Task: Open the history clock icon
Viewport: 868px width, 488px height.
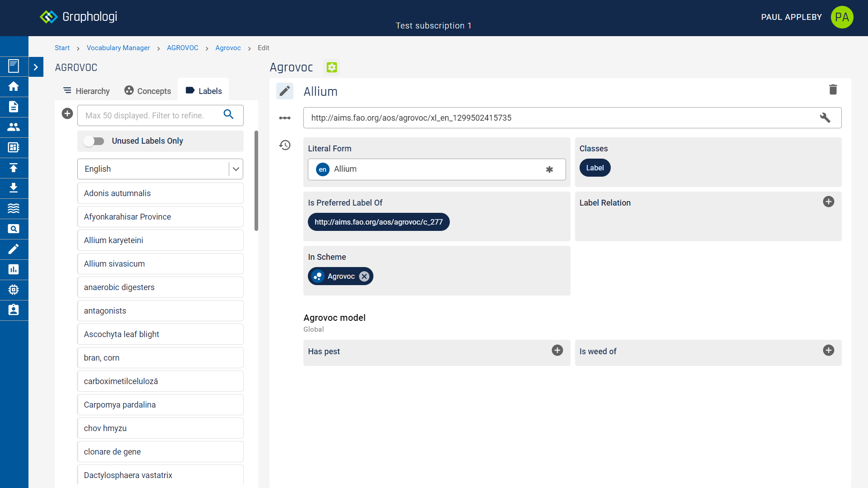Action: point(285,145)
